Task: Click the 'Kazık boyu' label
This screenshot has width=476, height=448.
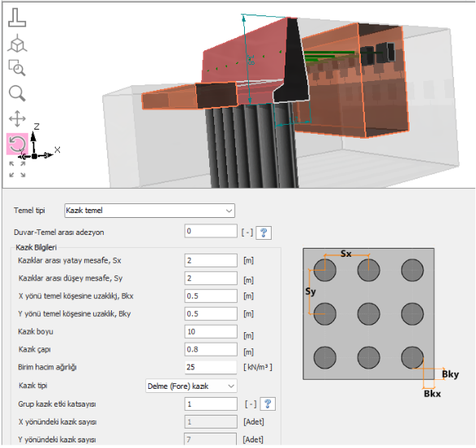Action: [x=36, y=331]
